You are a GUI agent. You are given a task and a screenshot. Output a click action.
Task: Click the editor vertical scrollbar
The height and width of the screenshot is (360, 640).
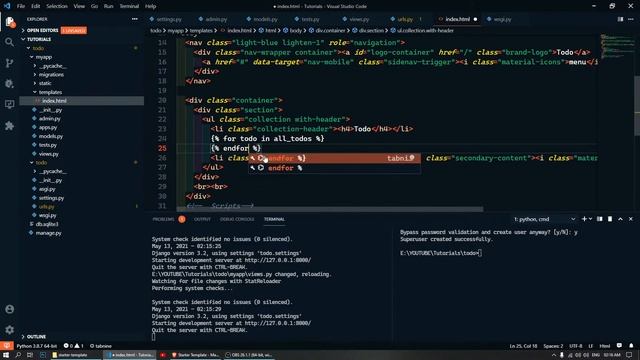pyautogui.click(x=637, y=106)
